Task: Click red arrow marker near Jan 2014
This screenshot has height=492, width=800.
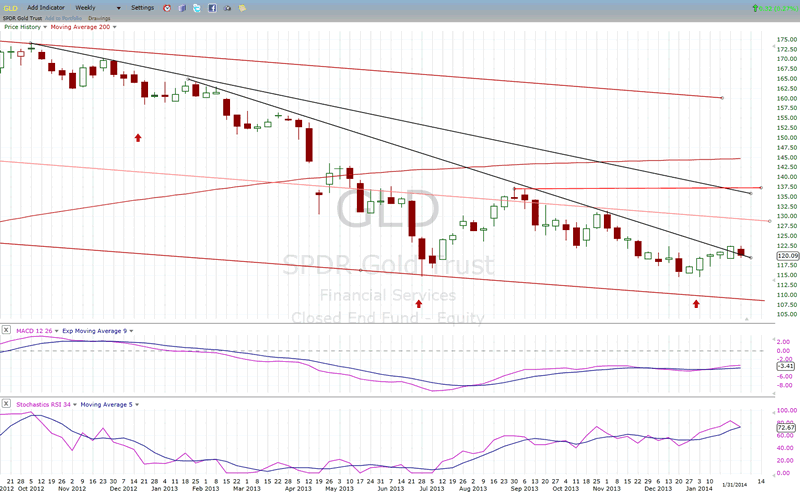Action: pos(696,304)
